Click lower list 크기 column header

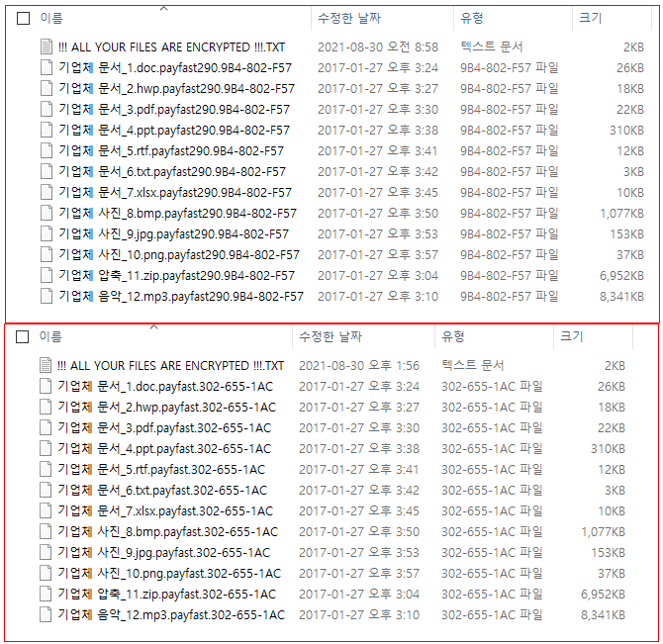(x=572, y=336)
